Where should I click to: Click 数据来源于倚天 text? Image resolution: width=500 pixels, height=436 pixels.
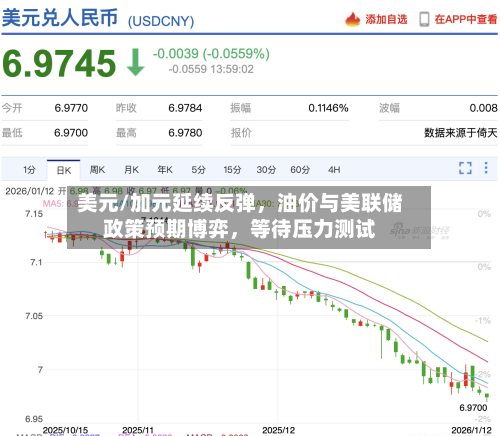point(461,133)
